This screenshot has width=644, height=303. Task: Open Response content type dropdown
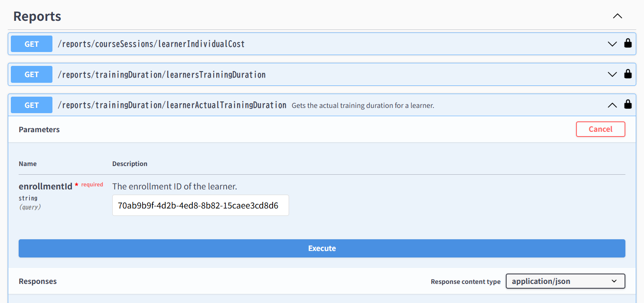click(565, 281)
